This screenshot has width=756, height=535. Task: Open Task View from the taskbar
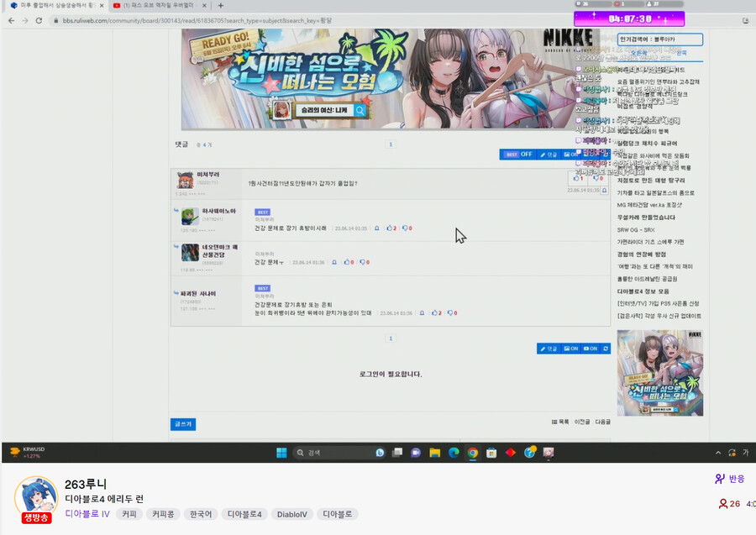[397, 453]
